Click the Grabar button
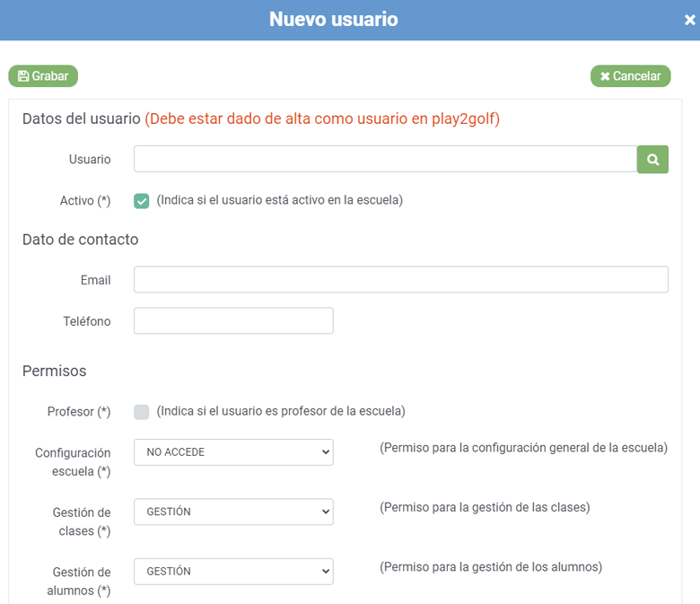The image size is (700, 604). click(x=43, y=76)
